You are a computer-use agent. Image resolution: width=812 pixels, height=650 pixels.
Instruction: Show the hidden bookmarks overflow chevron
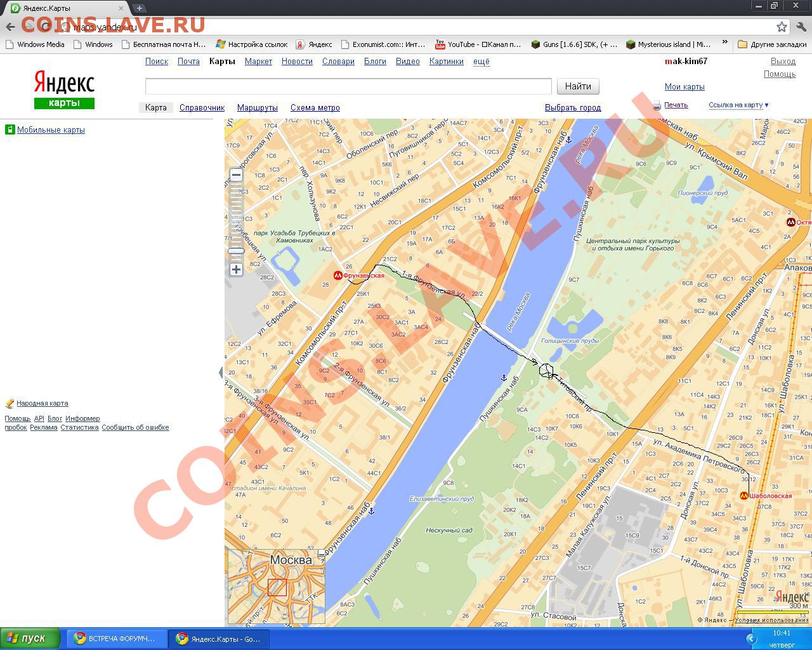pos(724,43)
